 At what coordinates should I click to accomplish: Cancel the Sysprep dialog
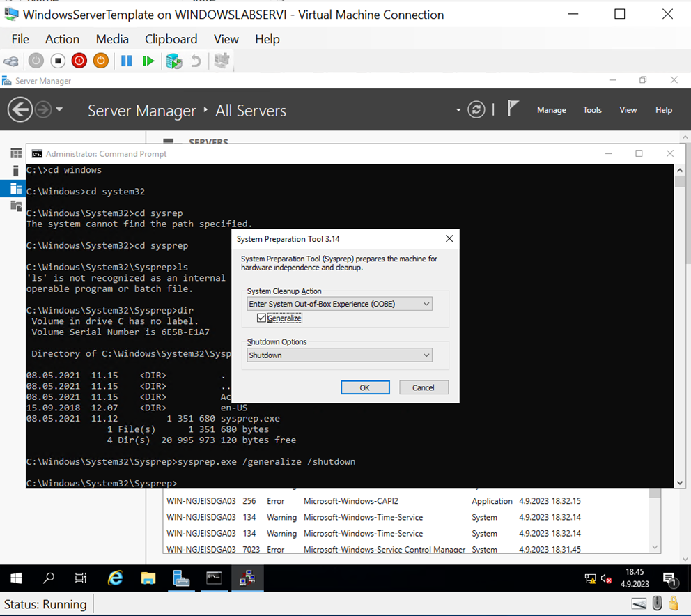pos(424,387)
